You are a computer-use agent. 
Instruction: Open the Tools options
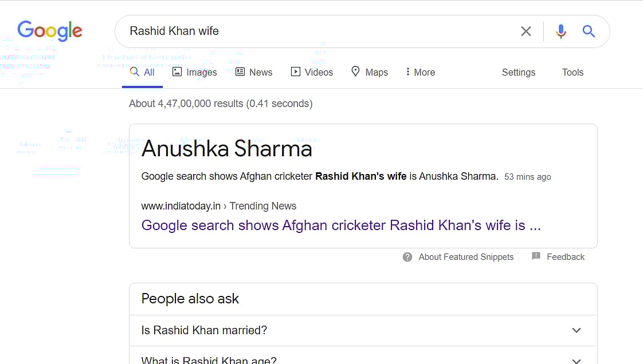573,72
